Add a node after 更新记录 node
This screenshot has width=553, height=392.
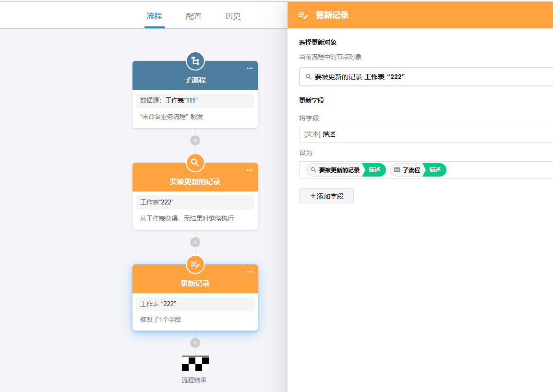[x=195, y=343]
